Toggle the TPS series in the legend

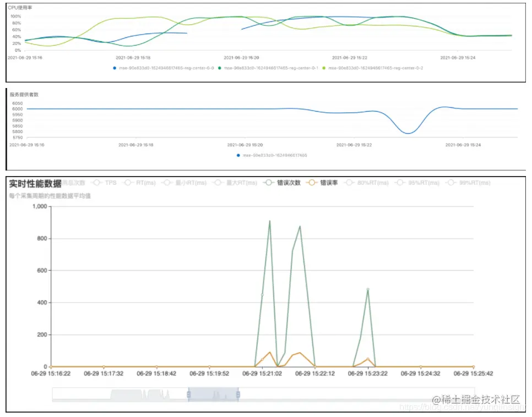point(105,183)
